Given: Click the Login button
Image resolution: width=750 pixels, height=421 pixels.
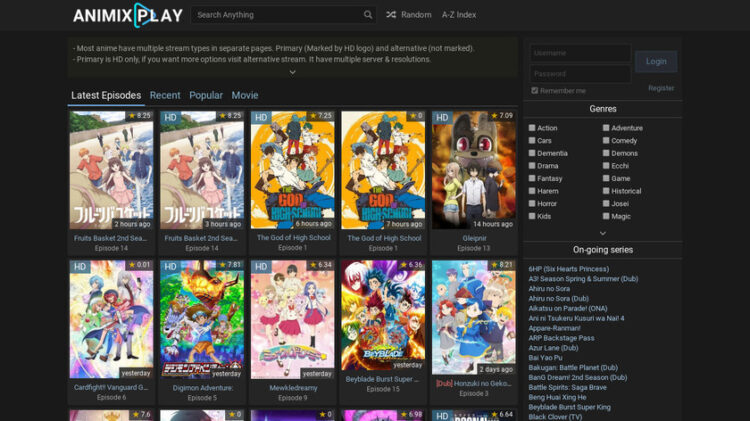Looking at the screenshot, I should (656, 61).
